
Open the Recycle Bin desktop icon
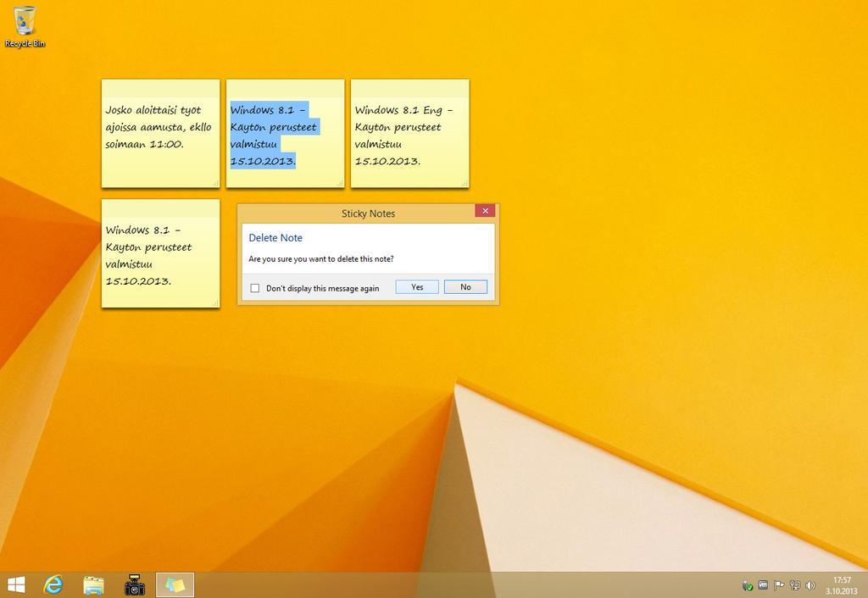(x=25, y=26)
